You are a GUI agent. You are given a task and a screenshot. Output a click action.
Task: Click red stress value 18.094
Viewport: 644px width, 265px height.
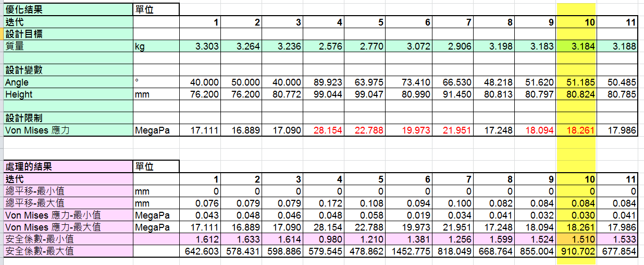click(x=535, y=130)
